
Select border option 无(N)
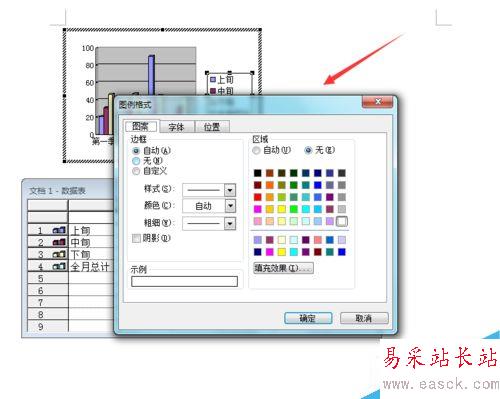pyautogui.click(x=147, y=161)
